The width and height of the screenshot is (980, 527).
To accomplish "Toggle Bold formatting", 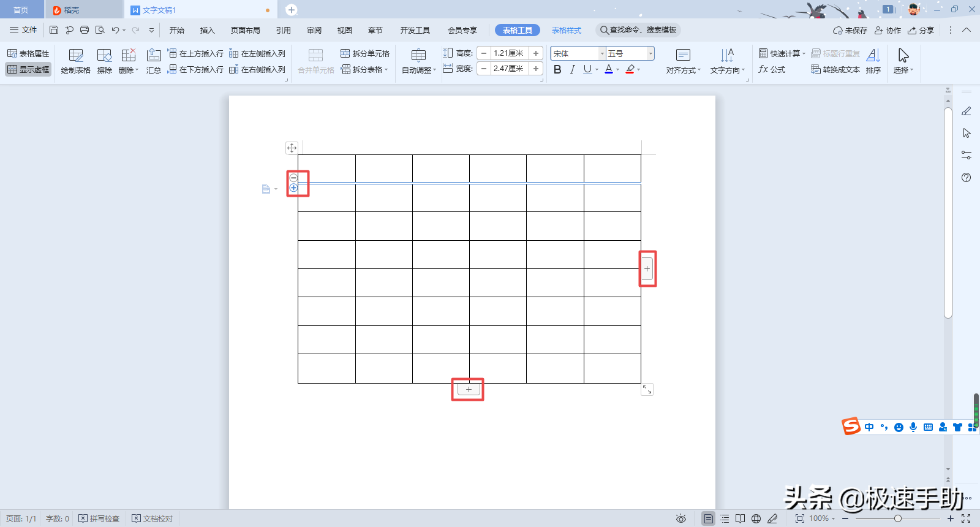I will click(557, 69).
